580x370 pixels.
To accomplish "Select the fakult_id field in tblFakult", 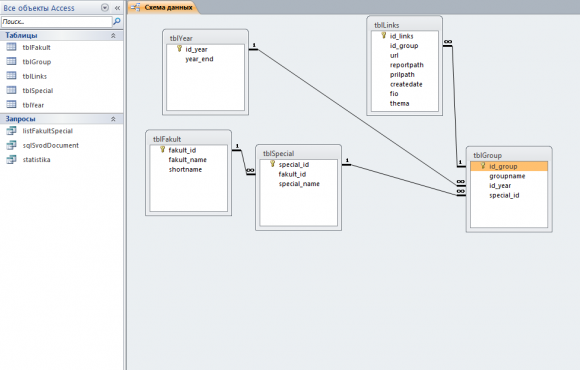I will click(182, 150).
